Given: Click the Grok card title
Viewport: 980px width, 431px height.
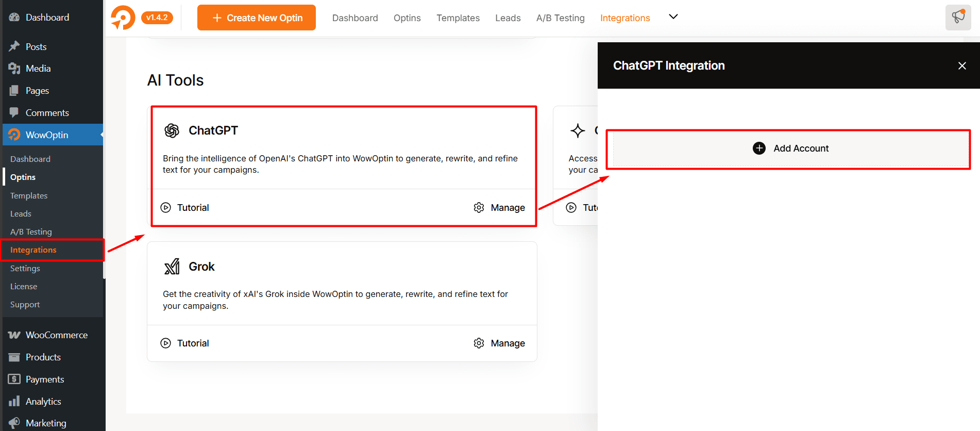Looking at the screenshot, I should (x=201, y=267).
